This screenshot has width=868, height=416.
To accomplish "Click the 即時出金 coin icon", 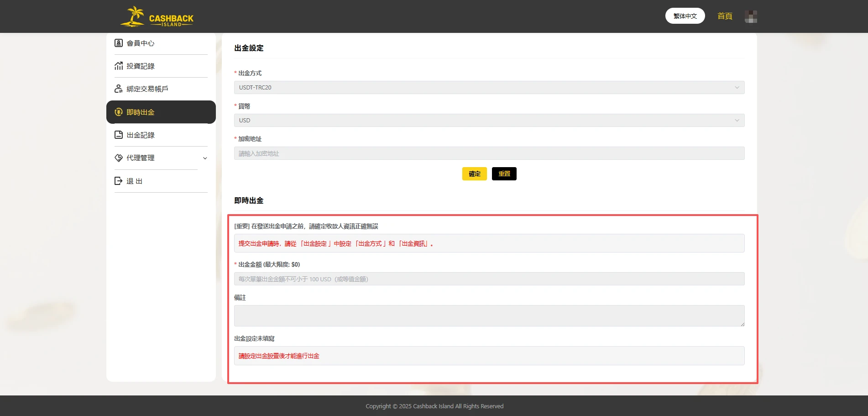I will point(119,112).
